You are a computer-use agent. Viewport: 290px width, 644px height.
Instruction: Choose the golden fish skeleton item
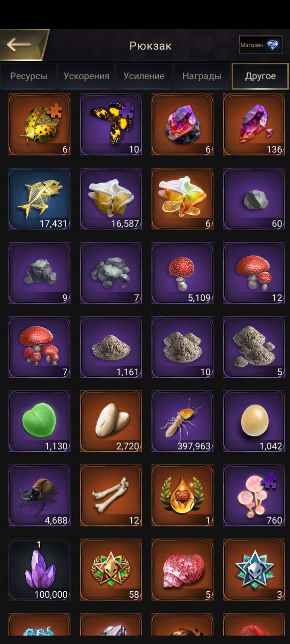tap(39, 198)
